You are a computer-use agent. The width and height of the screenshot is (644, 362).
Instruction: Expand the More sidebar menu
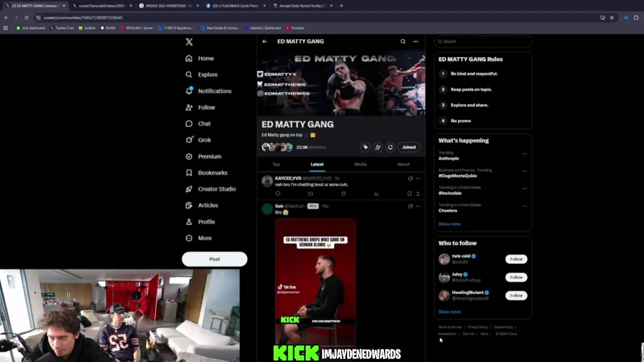point(198,238)
